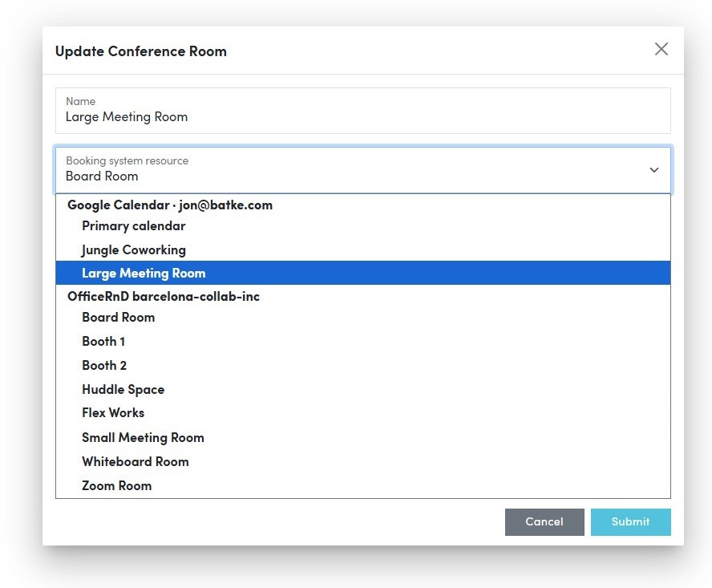Select Zoom Room at list bottom

[116, 485]
